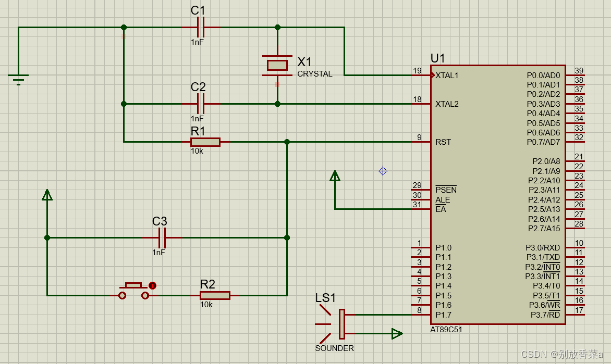Click the CRYSTAL value label
This screenshot has height=364, width=611.
coord(315,73)
